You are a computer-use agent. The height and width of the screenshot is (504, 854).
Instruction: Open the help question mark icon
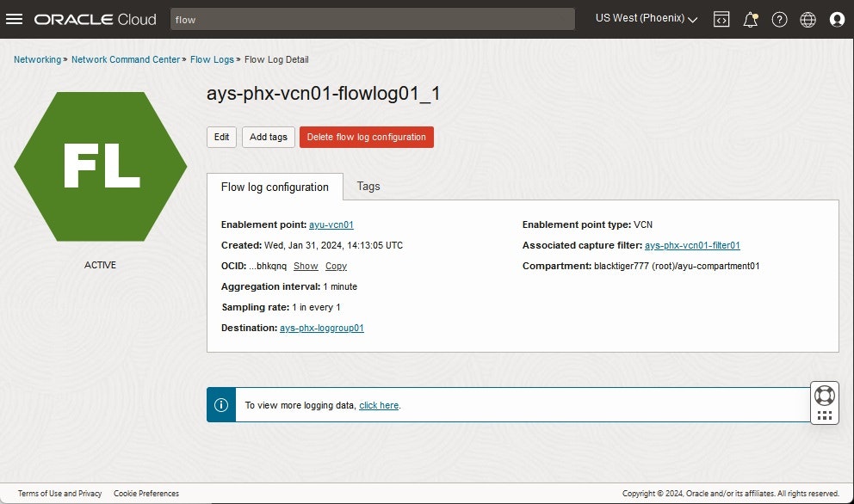[x=779, y=20]
